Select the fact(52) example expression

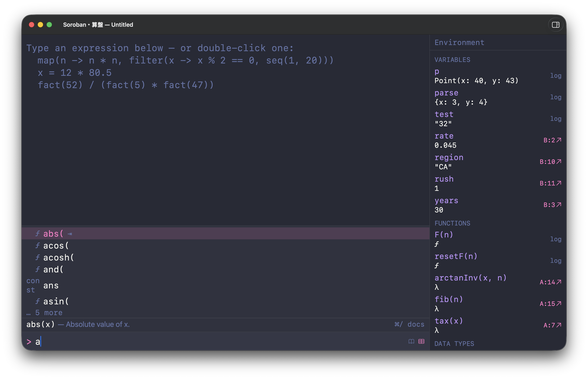[x=125, y=85]
